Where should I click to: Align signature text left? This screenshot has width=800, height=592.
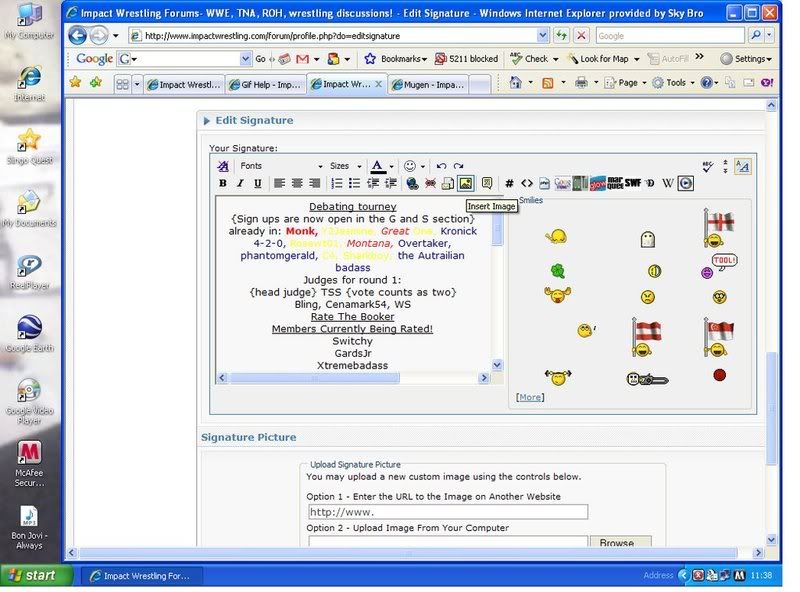[x=279, y=183]
